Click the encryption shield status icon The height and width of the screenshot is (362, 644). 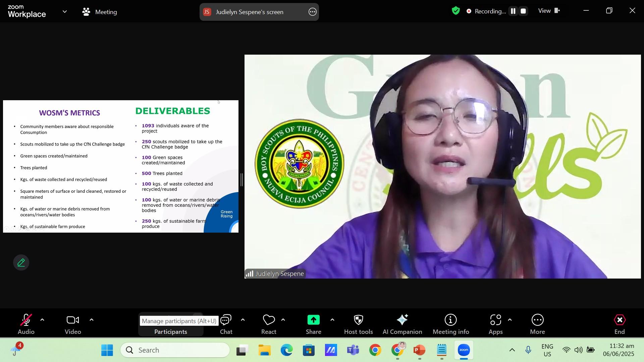point(455,11)
